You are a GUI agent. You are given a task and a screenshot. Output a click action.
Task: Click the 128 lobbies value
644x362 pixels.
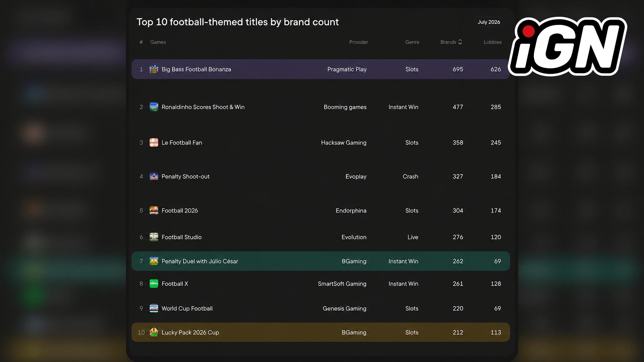point(496,284)
